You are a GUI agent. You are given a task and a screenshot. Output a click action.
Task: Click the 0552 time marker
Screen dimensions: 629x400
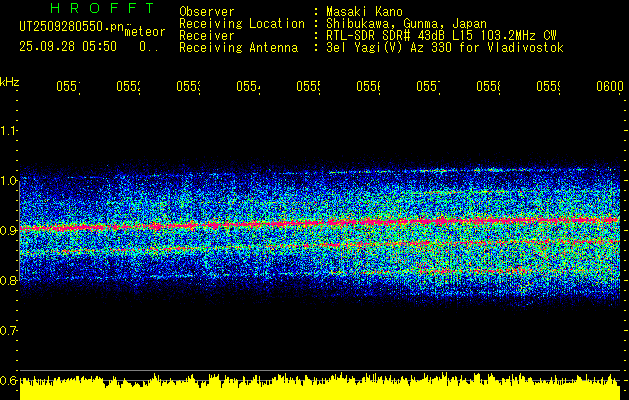128,86
